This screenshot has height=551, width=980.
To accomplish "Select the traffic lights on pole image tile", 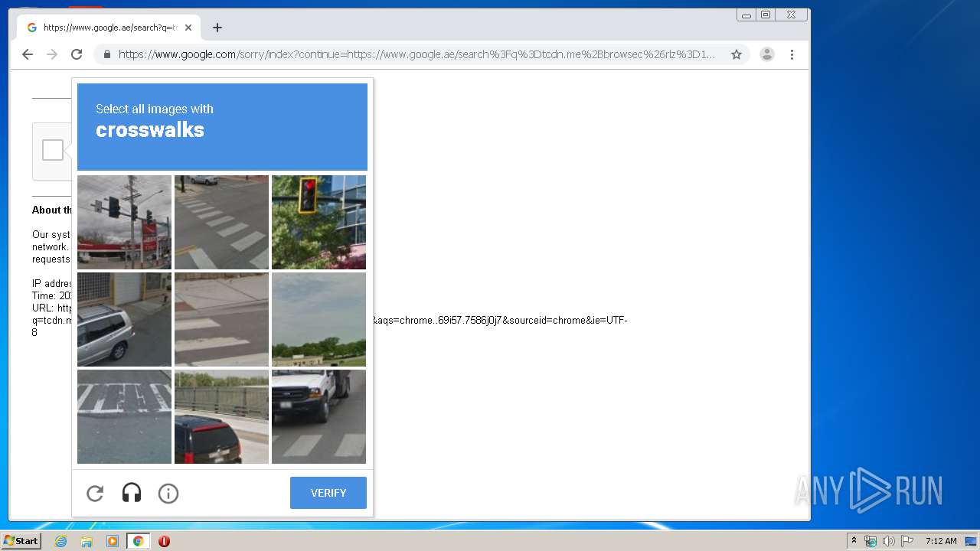I will click(x=124, y=222).
